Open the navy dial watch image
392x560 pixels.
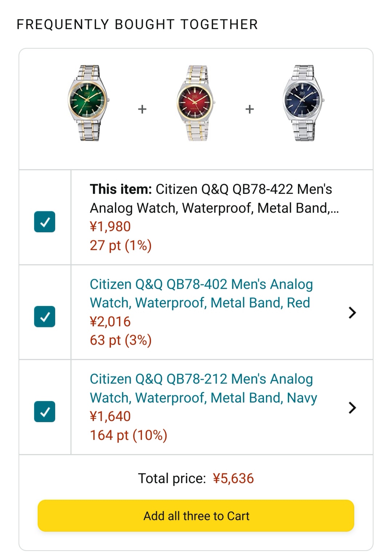pyautogui.click(x=303, y=103)
